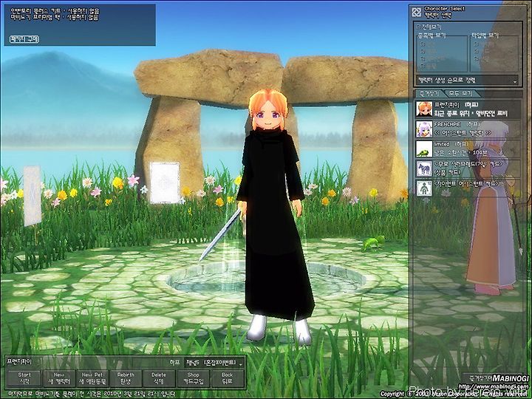
Task: Switch to the 모두 보기 tab
Action: tap(460, 93)
